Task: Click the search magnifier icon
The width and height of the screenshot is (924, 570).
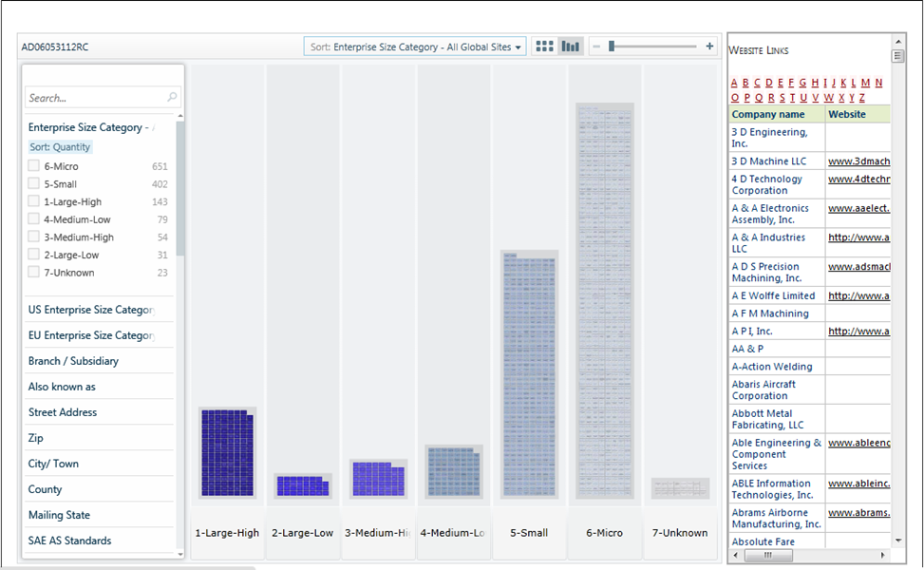Action: pyautogui.click(x=172, y=97)
